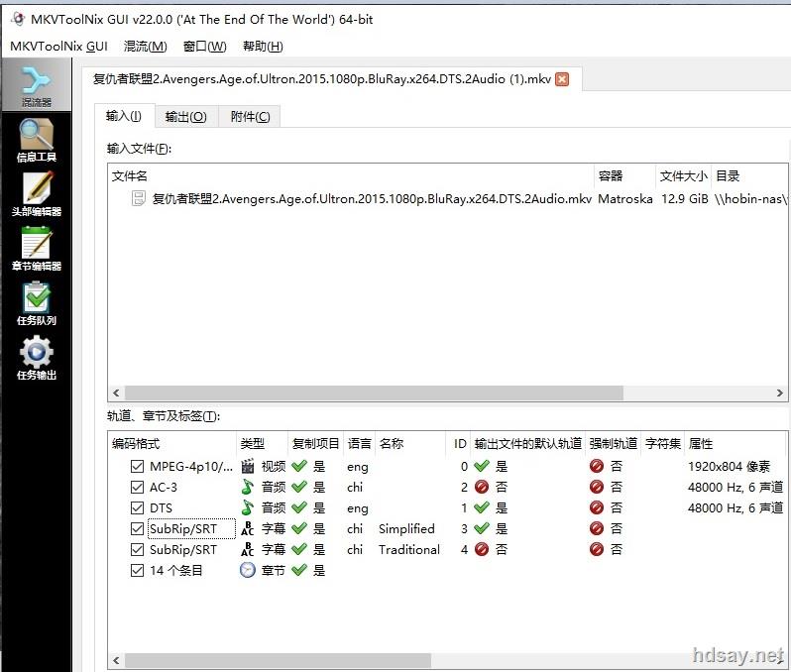Viewport: 791px width, 672px height.
Task: Open the job output (任务输出)
Action: [x=36, y=358]
